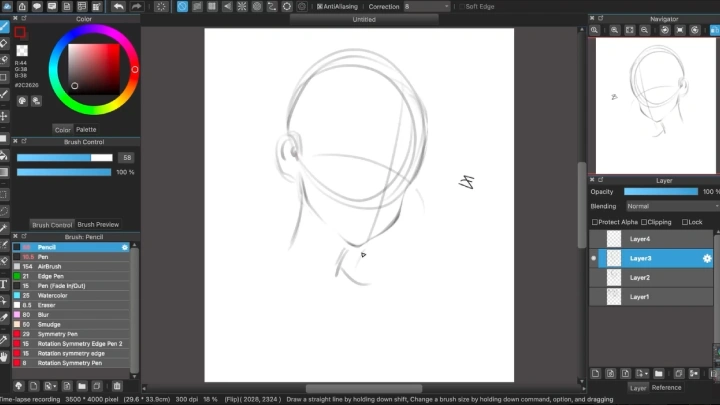Click the Undo arrow in the top toolbar
This screenshot has width=720, height=405.
tap(118, 6)
